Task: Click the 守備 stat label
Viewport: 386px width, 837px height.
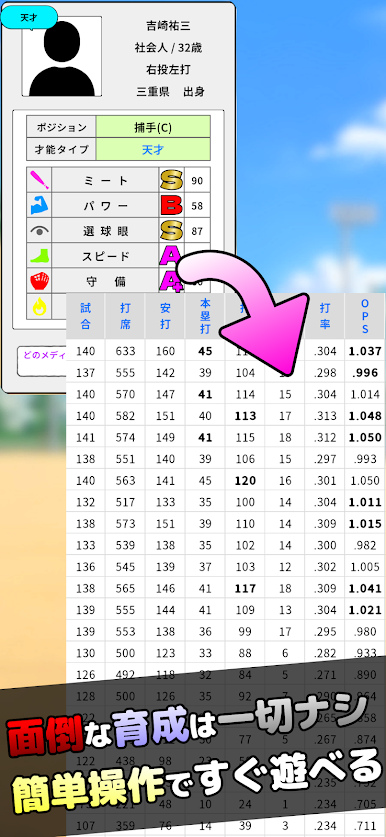Action: 105,281
